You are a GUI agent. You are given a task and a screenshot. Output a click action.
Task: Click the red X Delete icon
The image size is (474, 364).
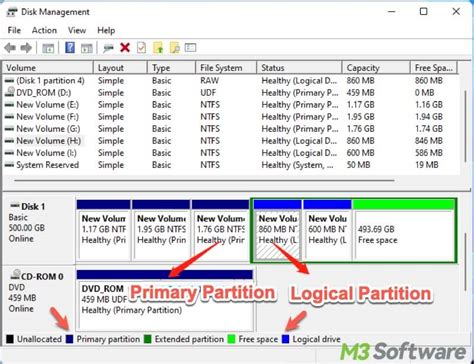[125, 48]
